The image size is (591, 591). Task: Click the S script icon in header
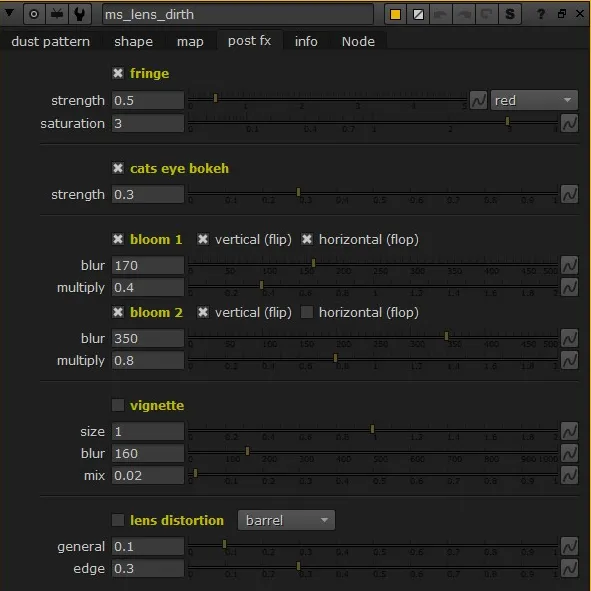(510, 14)
